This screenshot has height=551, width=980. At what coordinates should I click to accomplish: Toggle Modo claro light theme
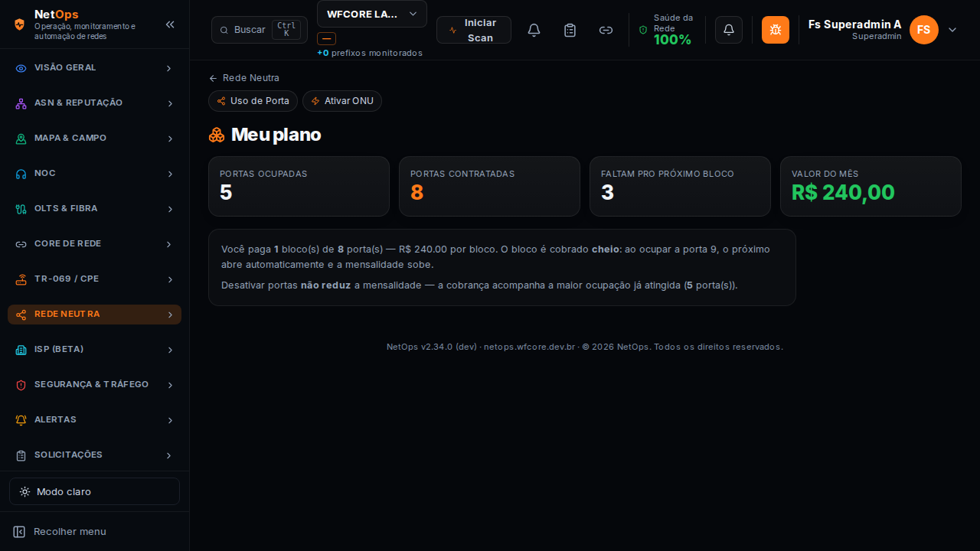click(x=94, y=491)
